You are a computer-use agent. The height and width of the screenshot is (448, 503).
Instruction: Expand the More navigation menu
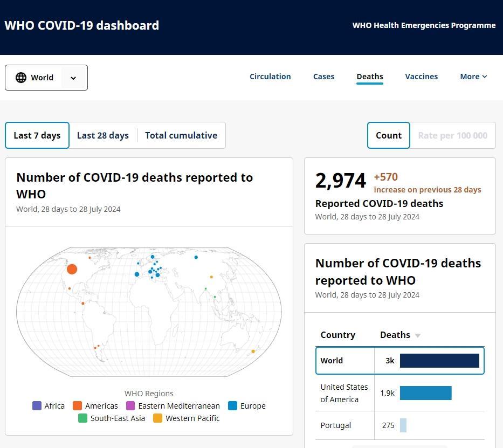coord(473,77)
